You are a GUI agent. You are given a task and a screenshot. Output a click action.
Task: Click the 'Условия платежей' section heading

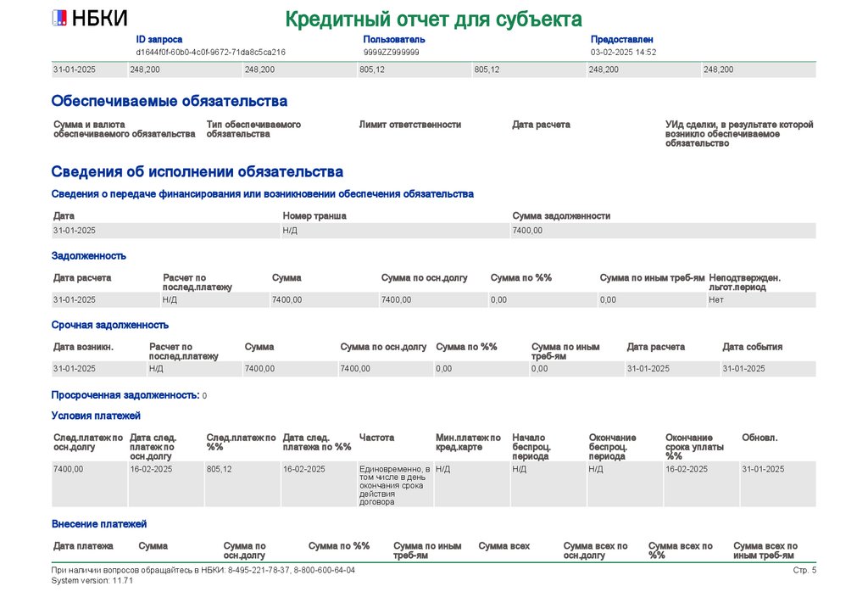pos(96,416)
